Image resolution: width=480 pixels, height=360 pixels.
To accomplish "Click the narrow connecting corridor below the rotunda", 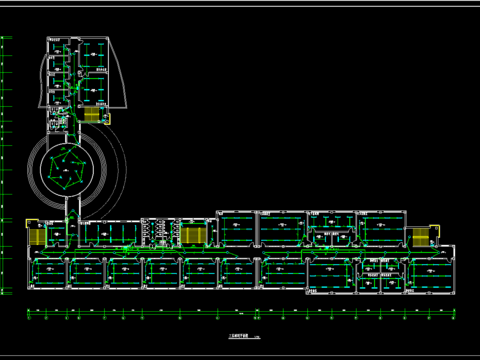I will pyautogui.click(x=72, y=209).
